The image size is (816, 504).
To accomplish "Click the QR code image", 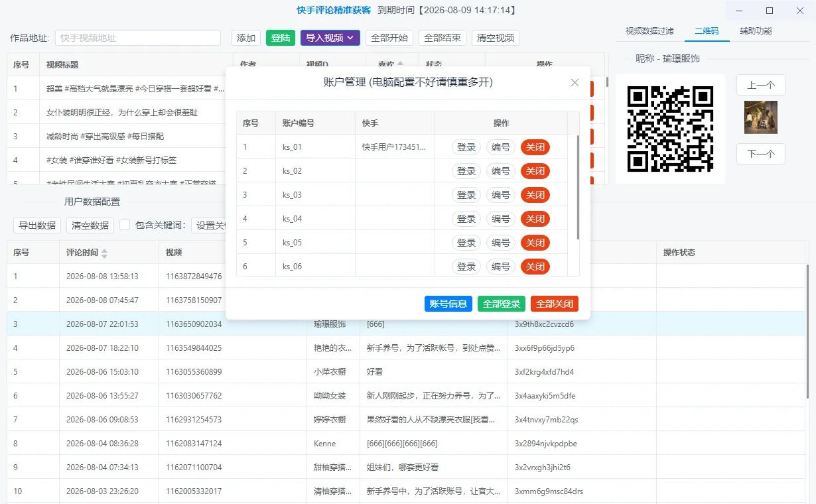I will click(x=670, y=129).
